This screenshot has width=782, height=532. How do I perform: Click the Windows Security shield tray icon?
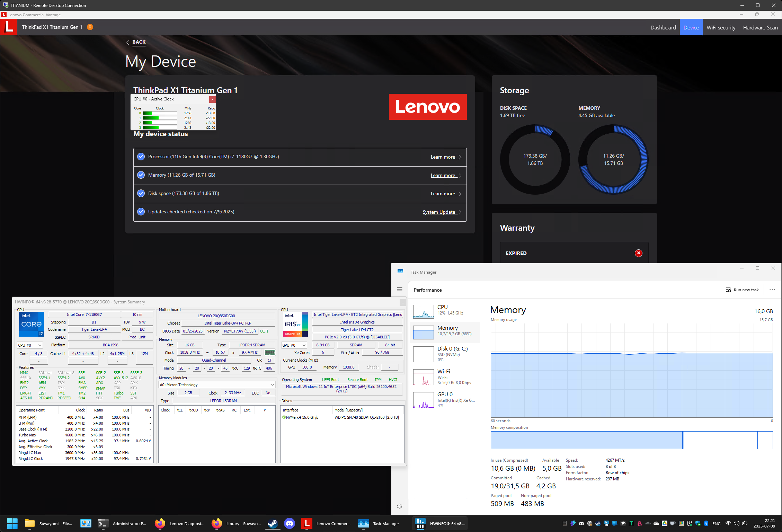point(697,523)
